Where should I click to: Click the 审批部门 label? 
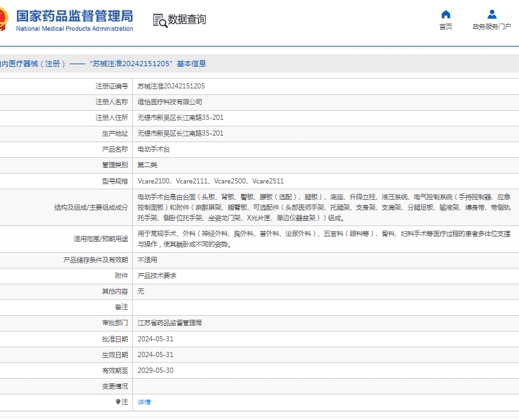[115, 322]
